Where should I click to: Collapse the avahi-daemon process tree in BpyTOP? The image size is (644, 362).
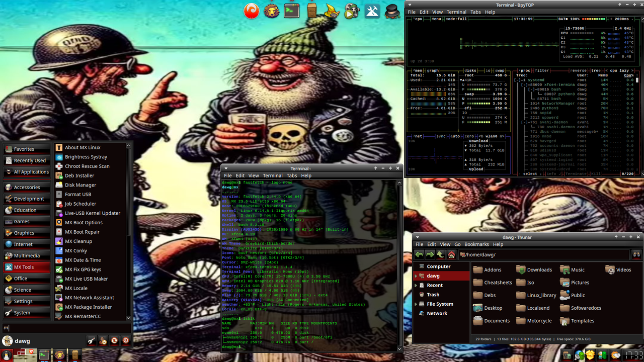click(x=524, y=122)
